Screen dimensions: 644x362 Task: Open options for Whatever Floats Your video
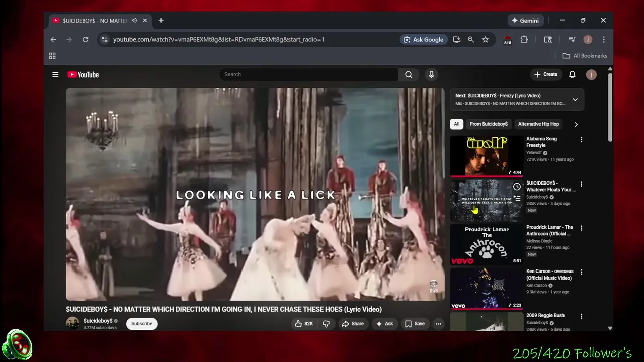tap(581, 184)
